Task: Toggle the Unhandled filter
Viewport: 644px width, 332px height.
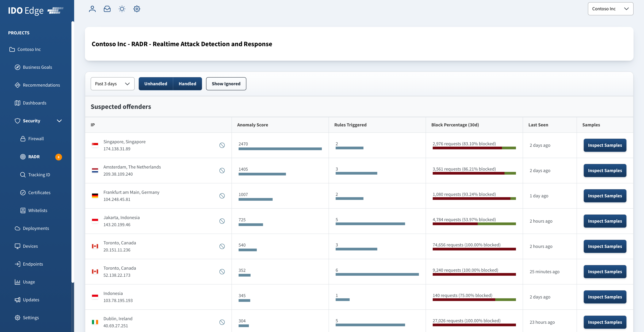Action: [x=156, y=84]
